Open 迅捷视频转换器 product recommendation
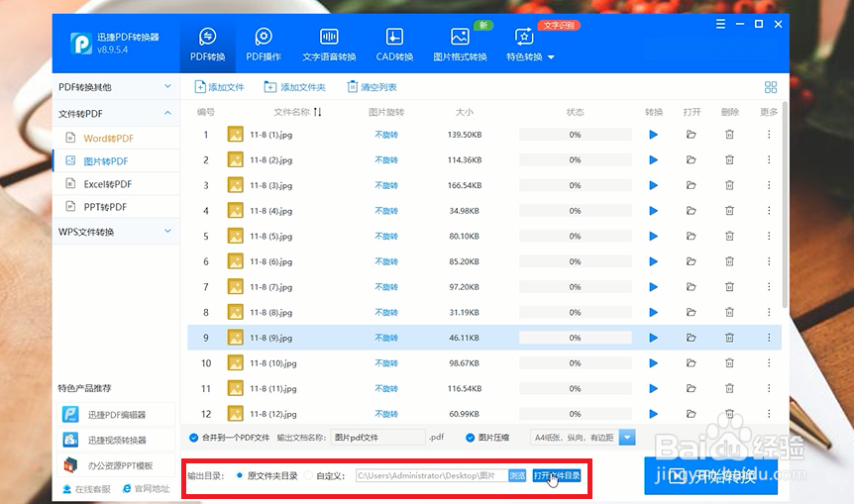Viewport: 854px width, 504px height. click(116, 440)
